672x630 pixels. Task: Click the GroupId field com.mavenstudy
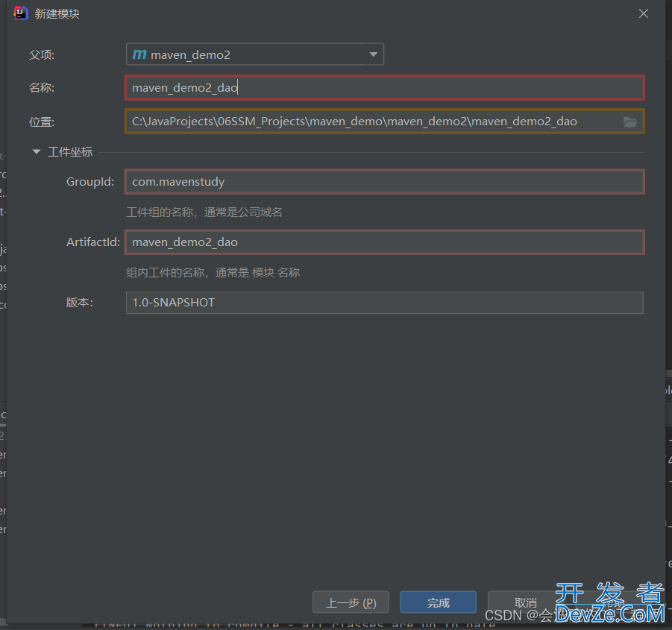coord(384,182)
